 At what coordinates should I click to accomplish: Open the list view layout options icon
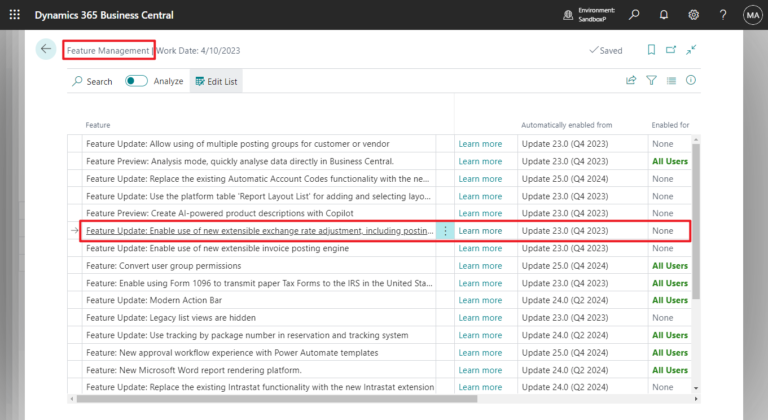click(x=671, y=81)
